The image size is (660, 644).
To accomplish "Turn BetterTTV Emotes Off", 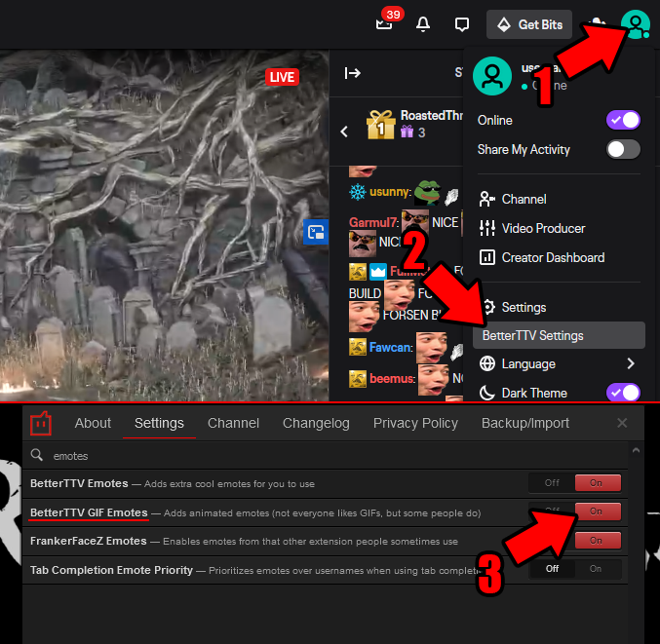I will [552, 483].
